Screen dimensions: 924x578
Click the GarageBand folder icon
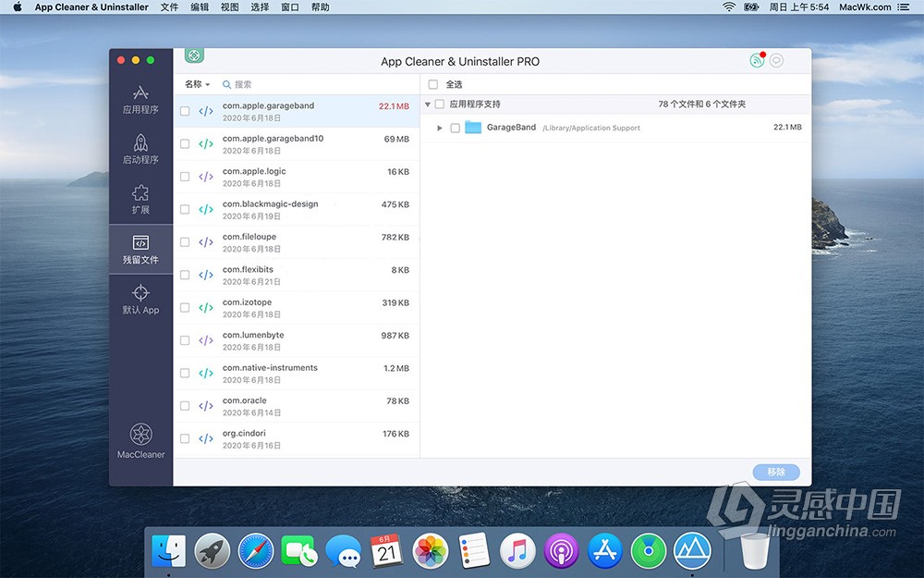tap(473, 128)
